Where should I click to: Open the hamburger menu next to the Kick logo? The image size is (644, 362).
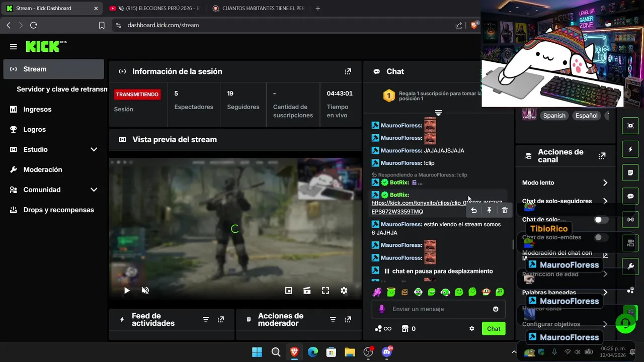[x=13, y=47]
